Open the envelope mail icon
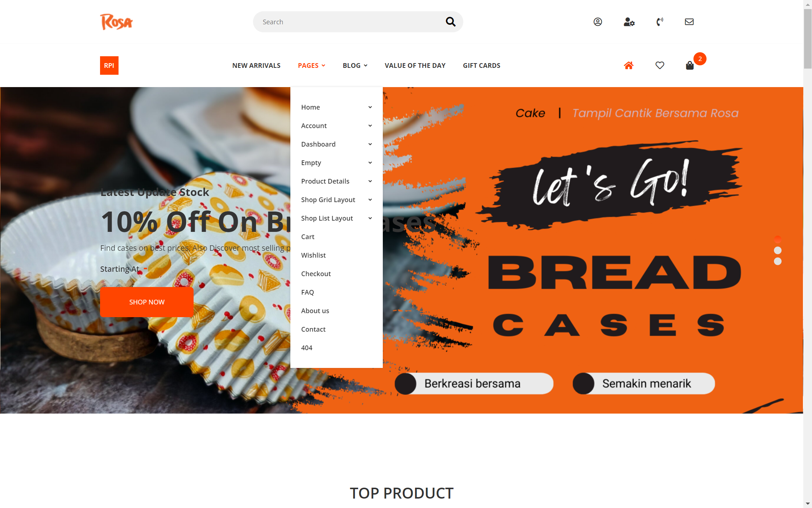This screenshot has width=812, height=508. click(689, 22)
